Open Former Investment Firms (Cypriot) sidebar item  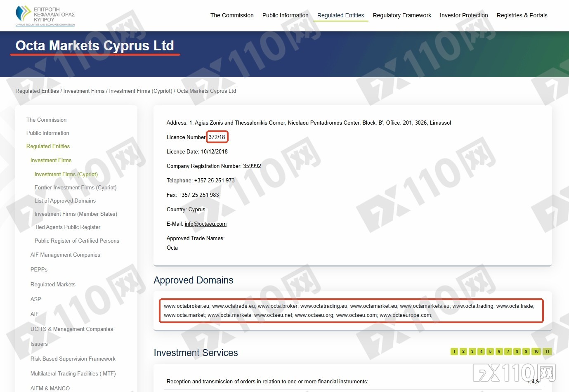[x=76, y=187]
